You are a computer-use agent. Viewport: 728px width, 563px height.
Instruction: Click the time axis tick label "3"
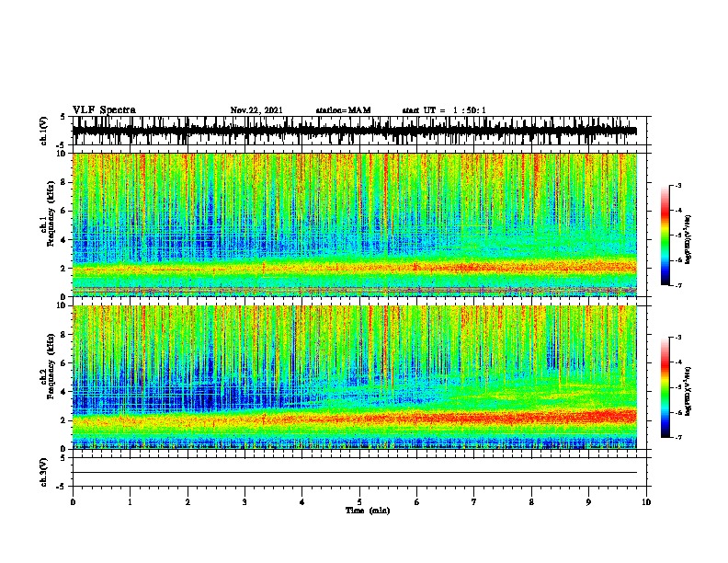point(245,502)
